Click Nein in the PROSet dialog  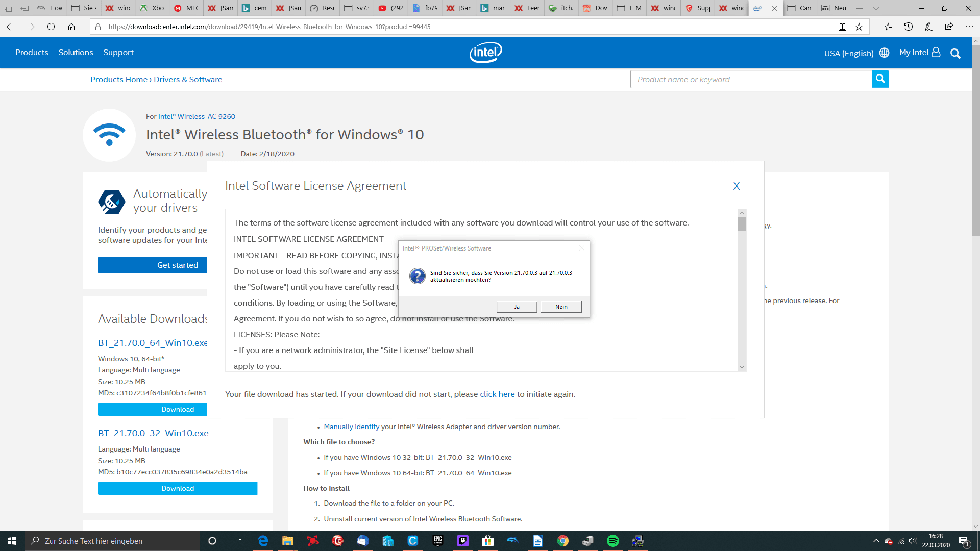pos(561,307)
